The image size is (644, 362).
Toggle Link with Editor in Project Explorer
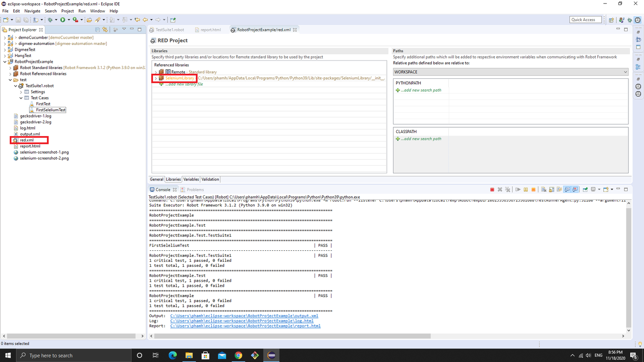click(105, 30)
